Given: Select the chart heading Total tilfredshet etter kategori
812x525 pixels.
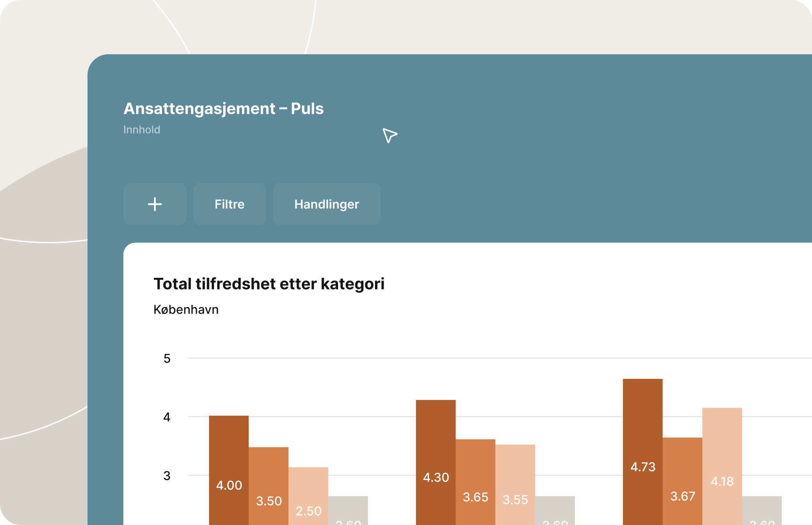Looking at the screenshot, I should tap(269, 283).
